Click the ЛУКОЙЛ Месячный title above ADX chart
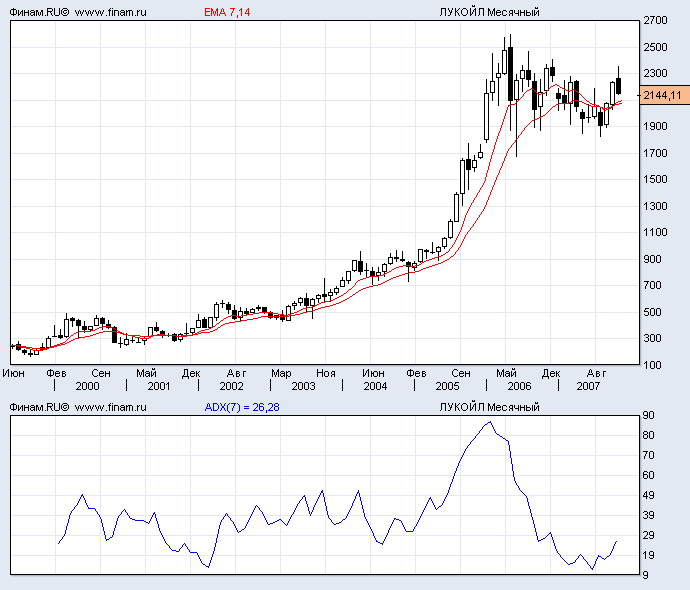 click(489, 407)
